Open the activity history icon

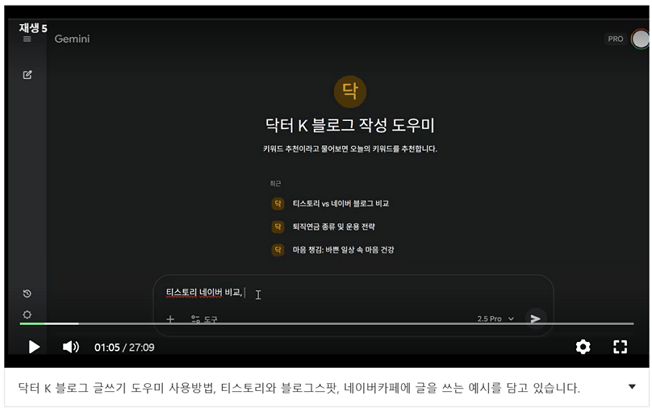point(27,294)
